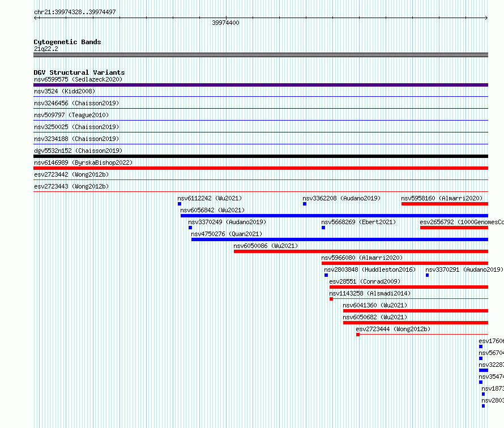This screenshot has width=504, height=428.
Task: Click the 21q22.2 cytogenetic band bar
Action: click(260, 55)
